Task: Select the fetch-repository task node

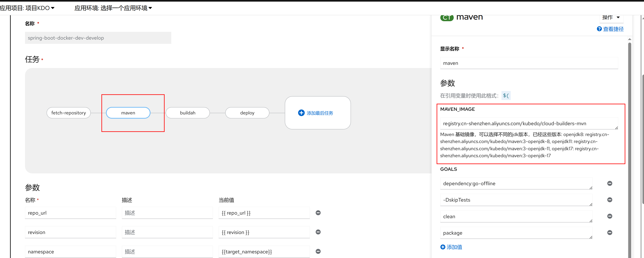Action: 69,113
